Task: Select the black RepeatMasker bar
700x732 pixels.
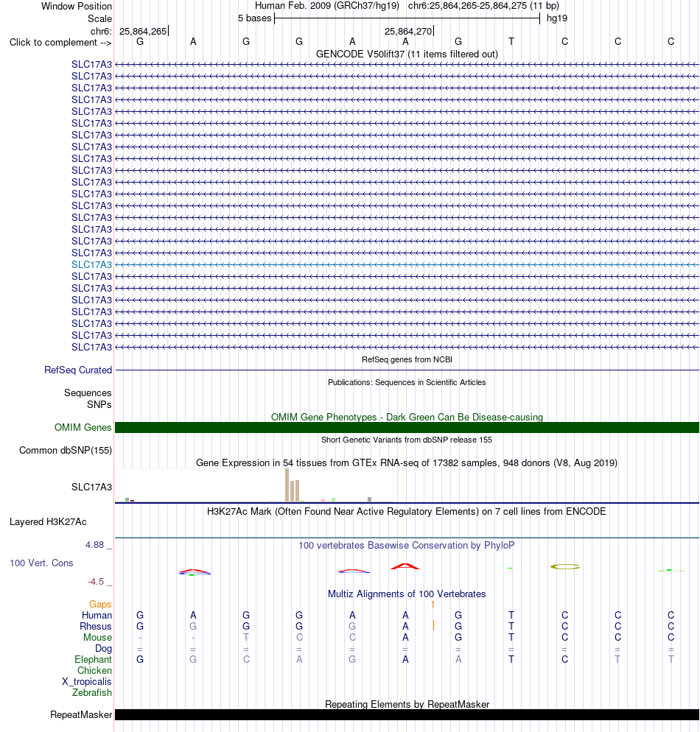Action: [407, 715]
